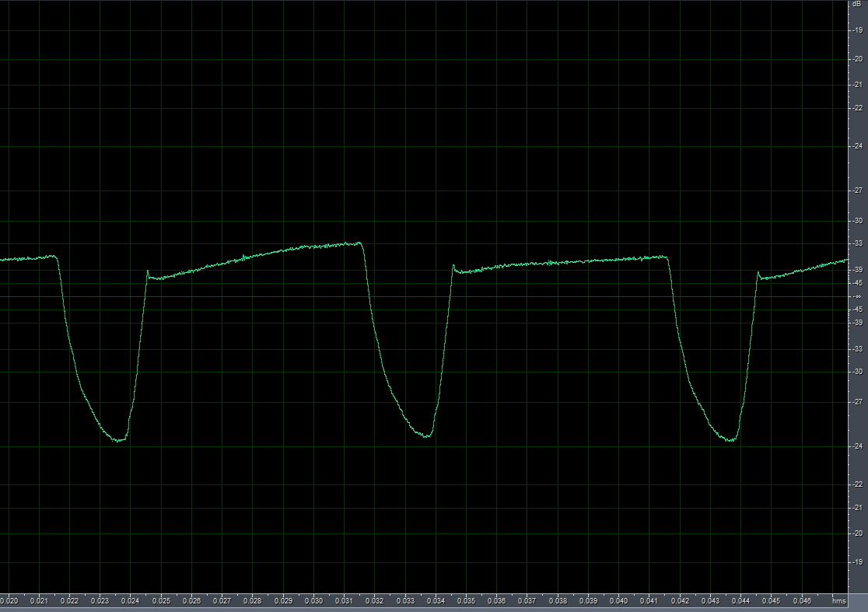The height and width of the screenshot is (612, 868).
Task: Select the 0.030 position on the time ruler
Action: (313, 601)
